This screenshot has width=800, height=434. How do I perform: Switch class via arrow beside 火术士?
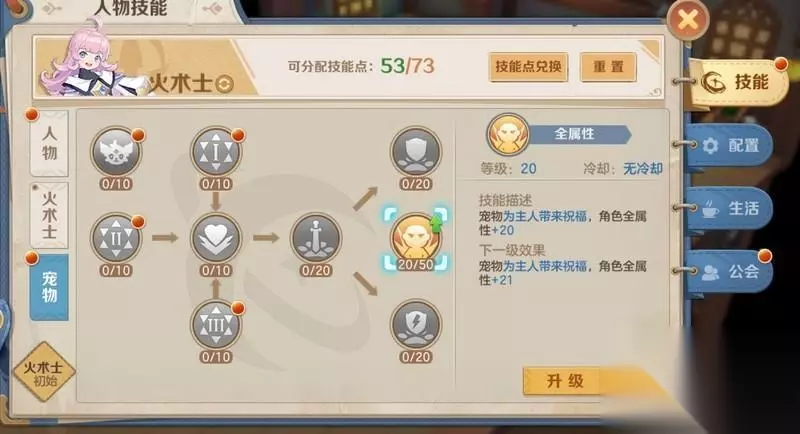[224, 84]
